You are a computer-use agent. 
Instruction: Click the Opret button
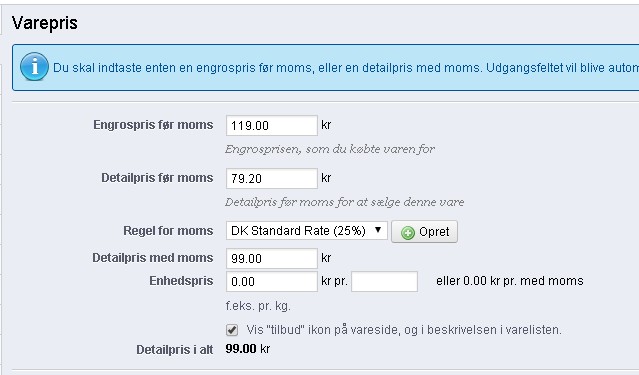click(424, 232)
